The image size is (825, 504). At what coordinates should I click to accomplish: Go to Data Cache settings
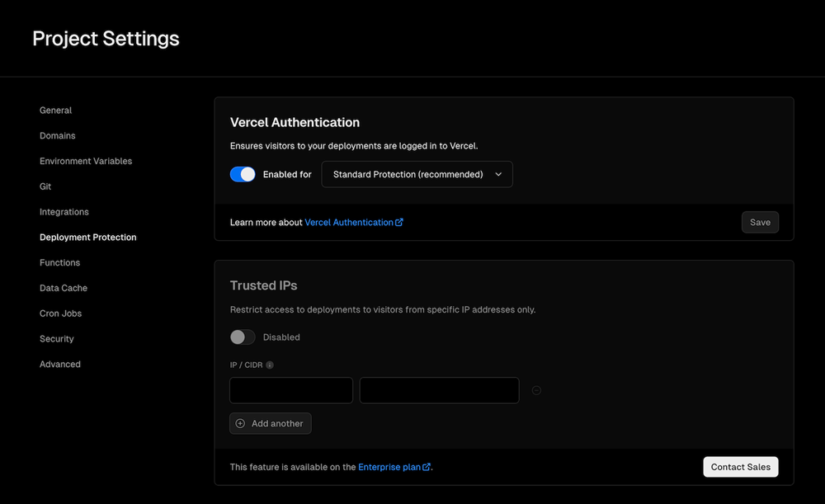[x=64, y=288]
